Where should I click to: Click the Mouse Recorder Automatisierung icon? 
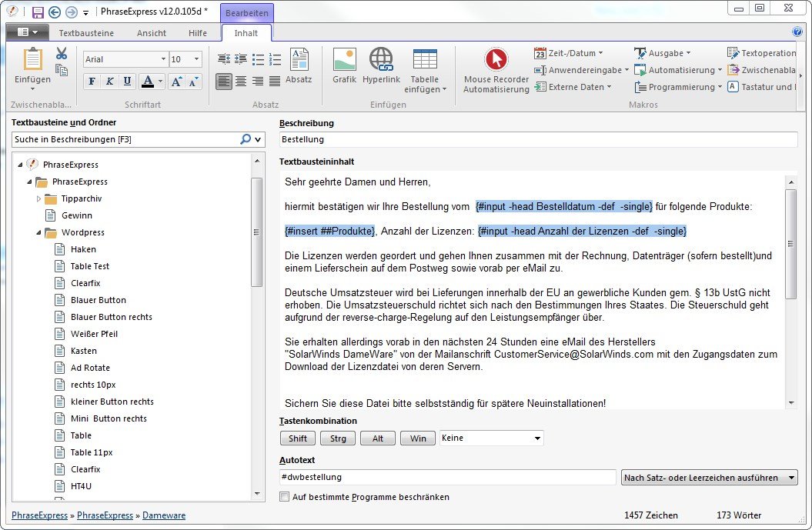496,61
